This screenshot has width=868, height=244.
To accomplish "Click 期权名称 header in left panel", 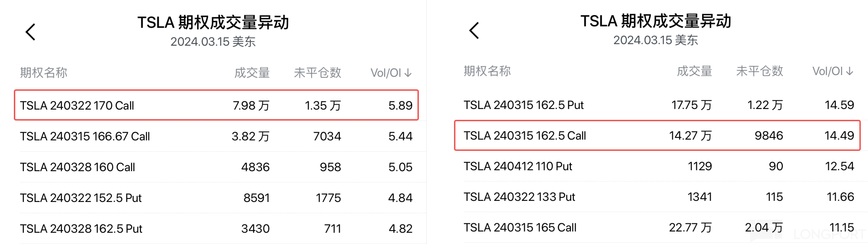I will [44, 73].
